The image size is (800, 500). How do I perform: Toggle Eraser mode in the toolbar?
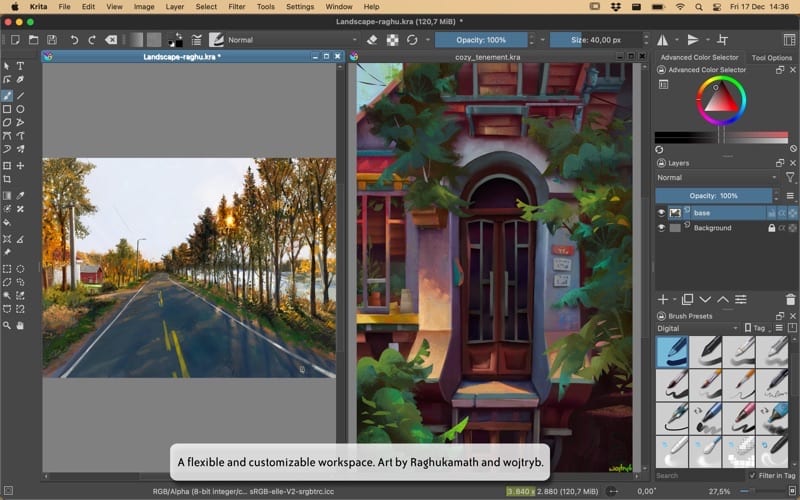(372, 40)
